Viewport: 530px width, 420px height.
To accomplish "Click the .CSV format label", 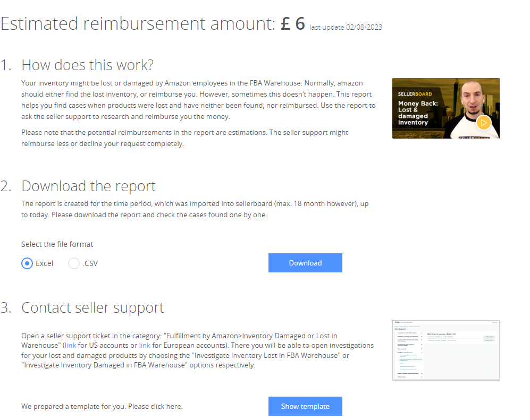I will click(90, 263).
